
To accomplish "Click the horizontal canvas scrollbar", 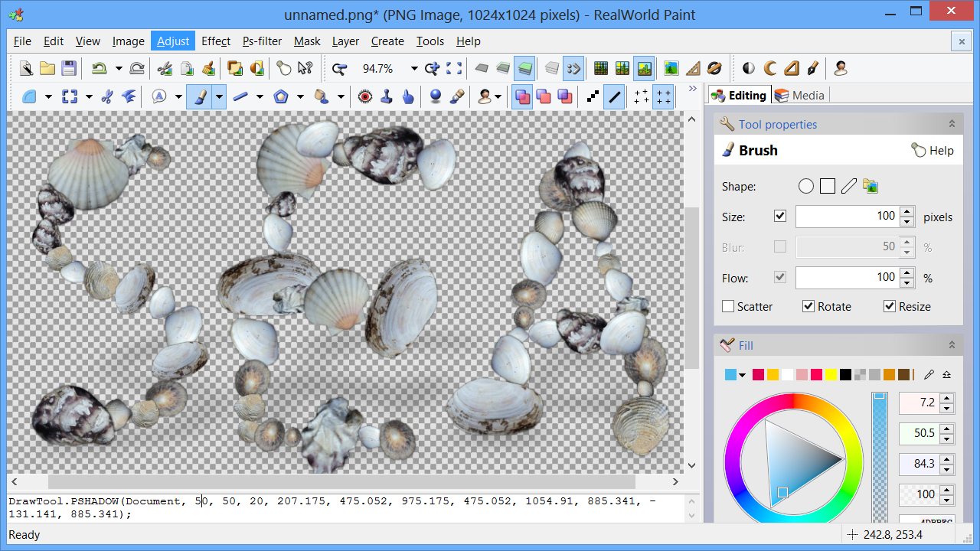I will click(342, 482).
